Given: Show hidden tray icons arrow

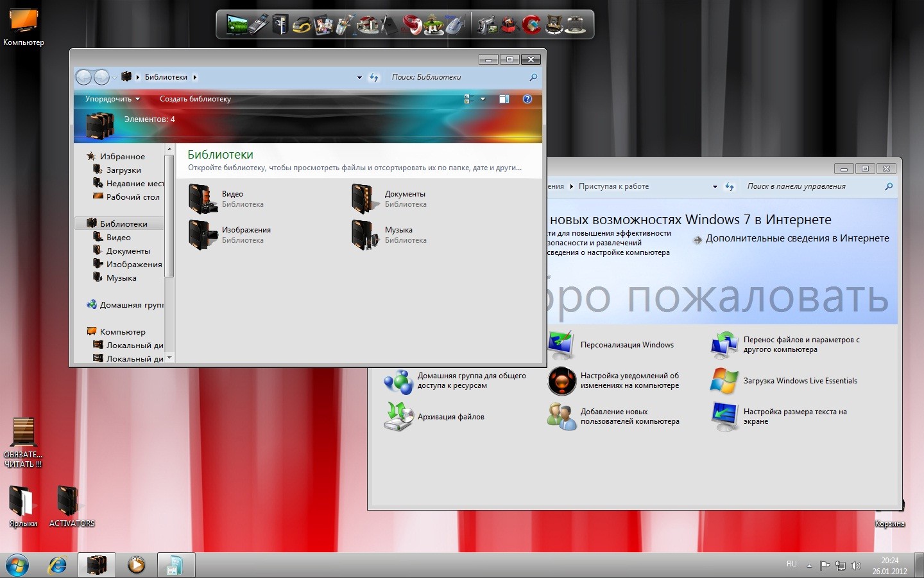Looking at the screenshot, I should click(809, 566).
